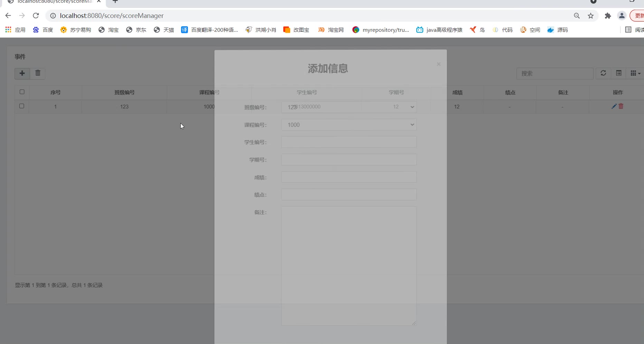Open the 淘宝网 bookmark
This screenshot has height=344, width=644.
click(x=331, y=30)
